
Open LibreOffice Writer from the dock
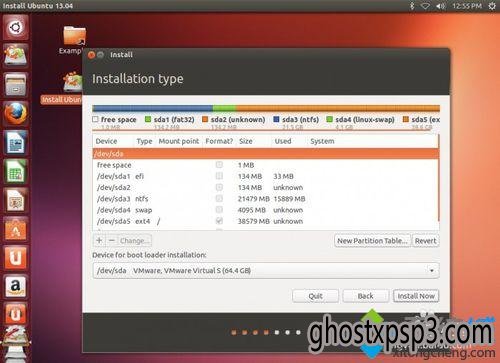16,142
